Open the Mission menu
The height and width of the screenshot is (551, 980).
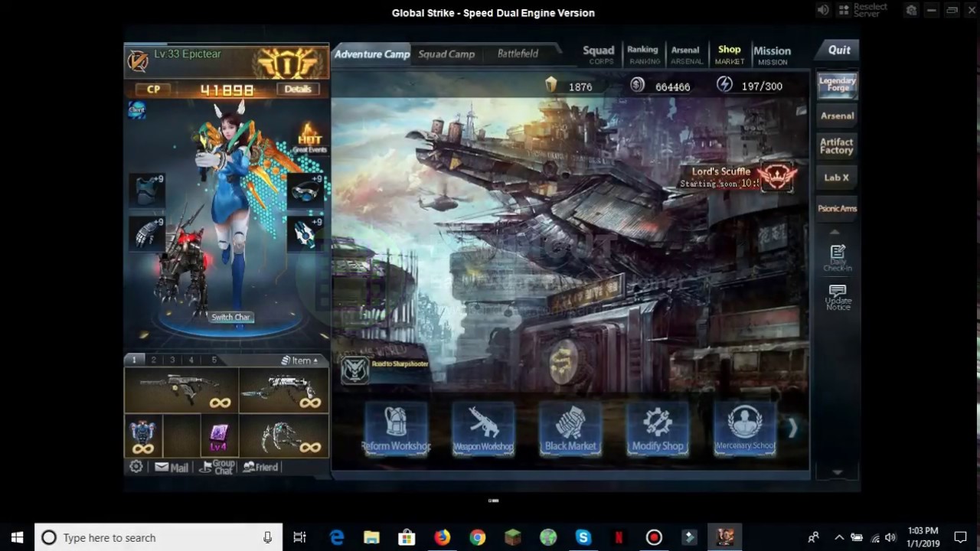point(772,55)
